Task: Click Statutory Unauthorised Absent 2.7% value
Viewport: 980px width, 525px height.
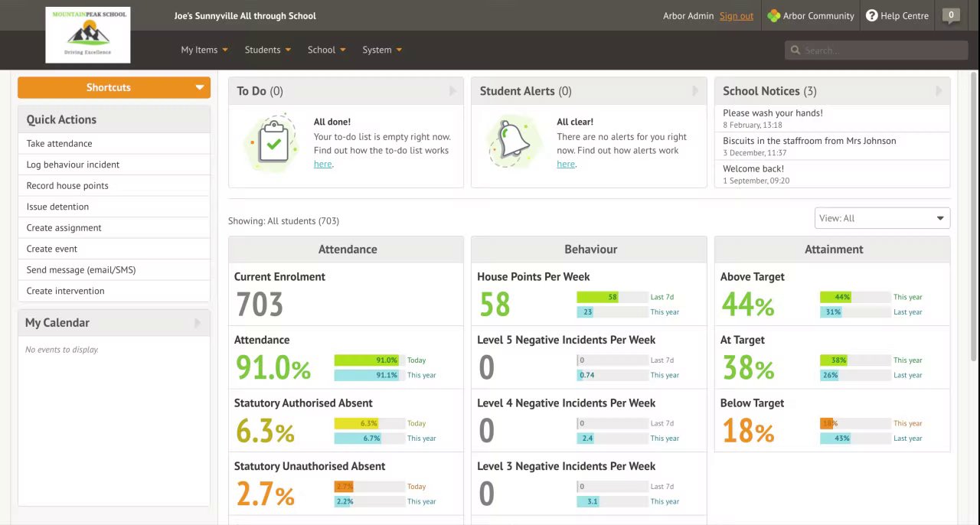Action: 265,494
